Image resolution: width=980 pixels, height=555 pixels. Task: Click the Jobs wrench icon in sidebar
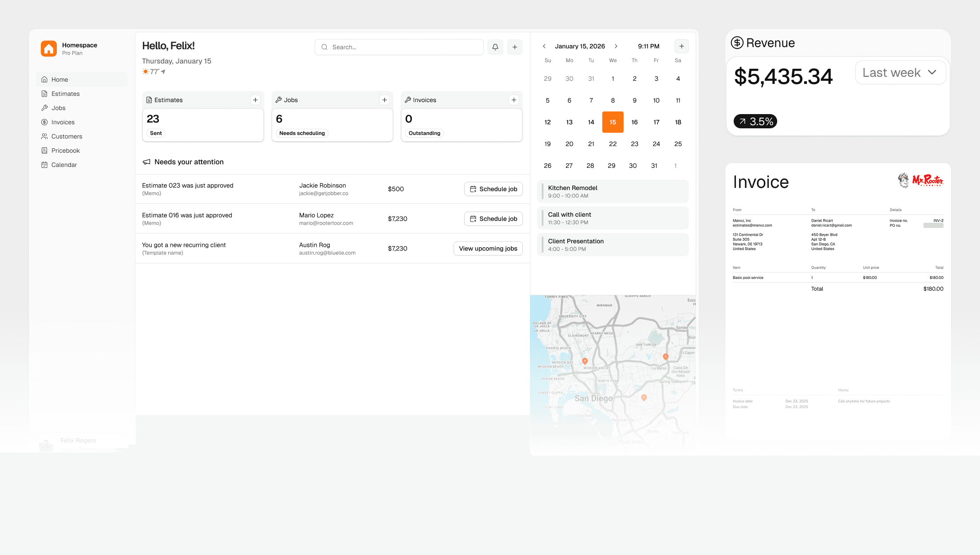coord(44,108)
